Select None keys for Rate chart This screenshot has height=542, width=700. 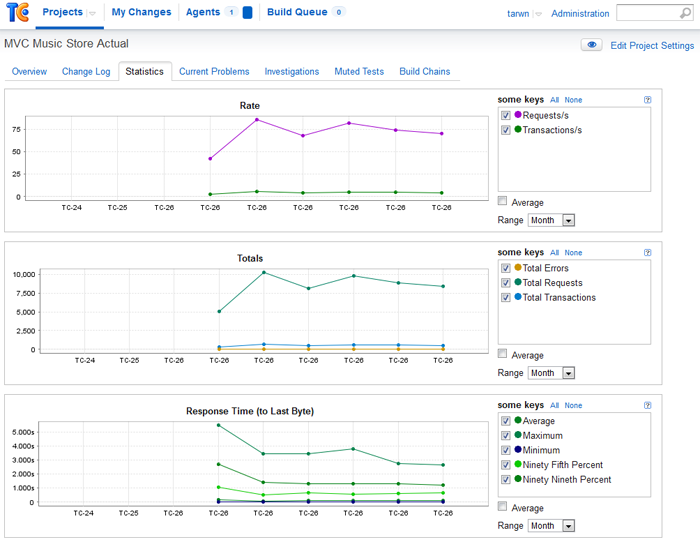[x=573, y=100]
